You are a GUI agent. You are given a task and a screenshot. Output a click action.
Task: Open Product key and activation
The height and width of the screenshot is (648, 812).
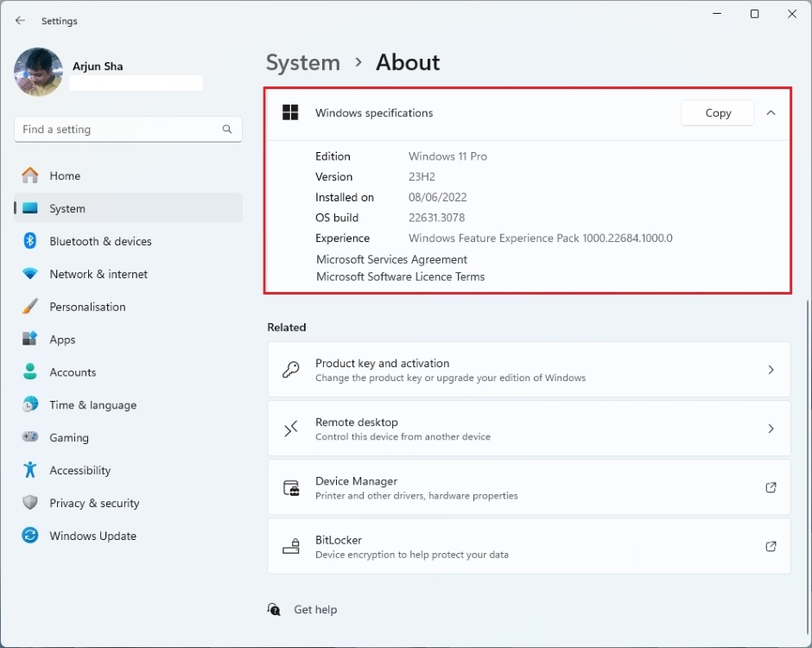529,369
